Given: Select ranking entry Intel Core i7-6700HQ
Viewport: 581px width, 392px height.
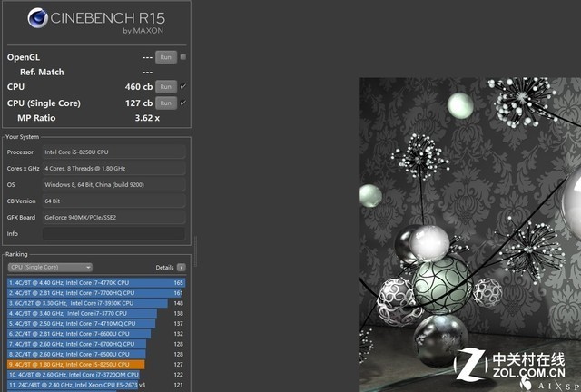Looking at the screenshot, I should 96,344.
